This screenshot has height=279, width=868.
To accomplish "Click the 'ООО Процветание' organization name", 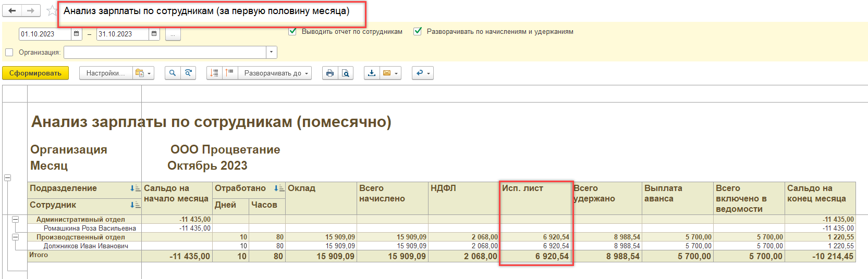I will point(225,150).
